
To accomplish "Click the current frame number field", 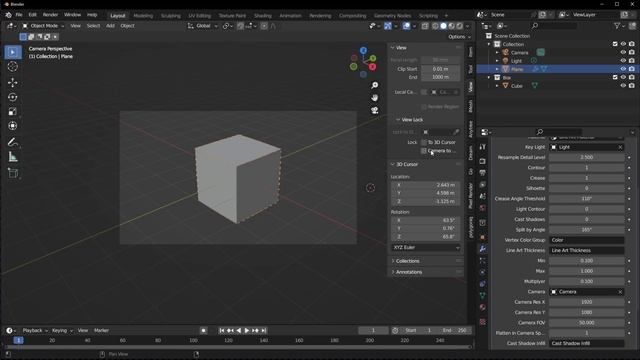I will pyautogui.click(x=373, y=330).
